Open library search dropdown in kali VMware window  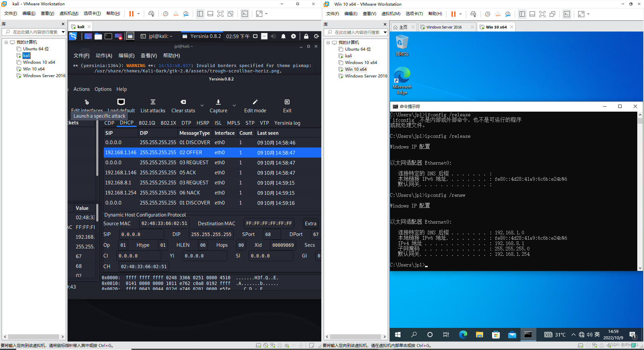point(63,32)
